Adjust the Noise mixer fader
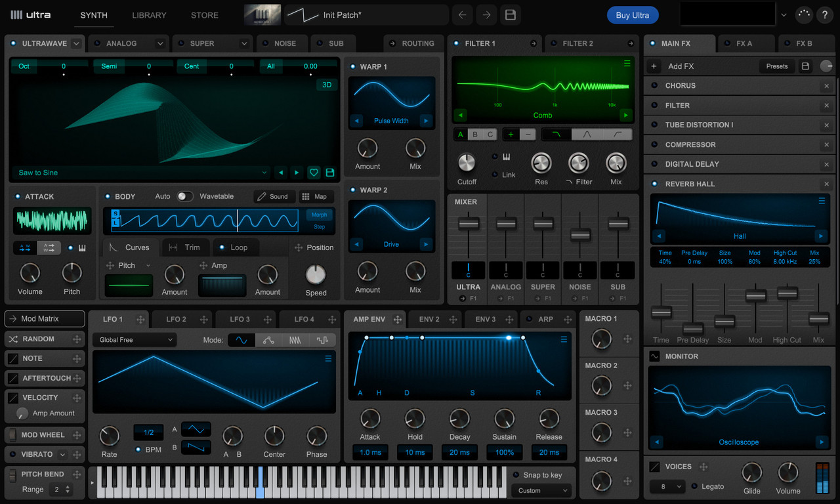Screen dimensions: 840x504 point(580,235)
